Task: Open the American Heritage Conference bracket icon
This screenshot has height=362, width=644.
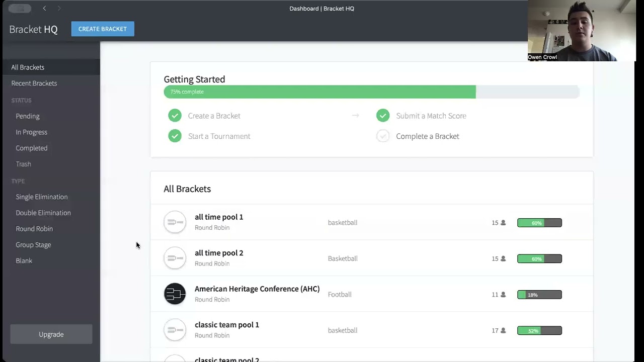Action: [x=175, y=294]
